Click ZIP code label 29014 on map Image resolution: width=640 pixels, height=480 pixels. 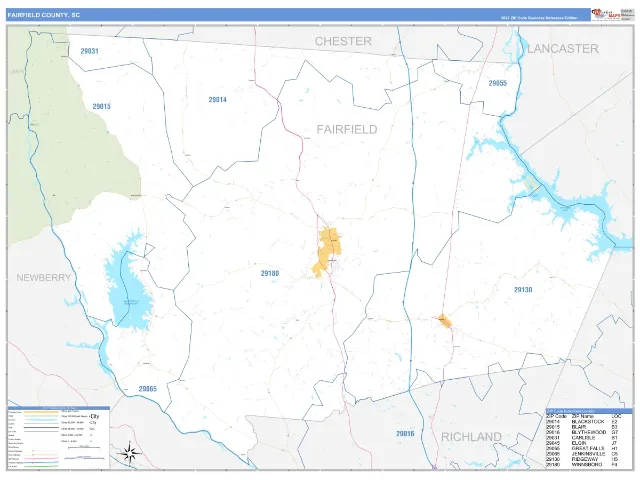click(218, 100)
